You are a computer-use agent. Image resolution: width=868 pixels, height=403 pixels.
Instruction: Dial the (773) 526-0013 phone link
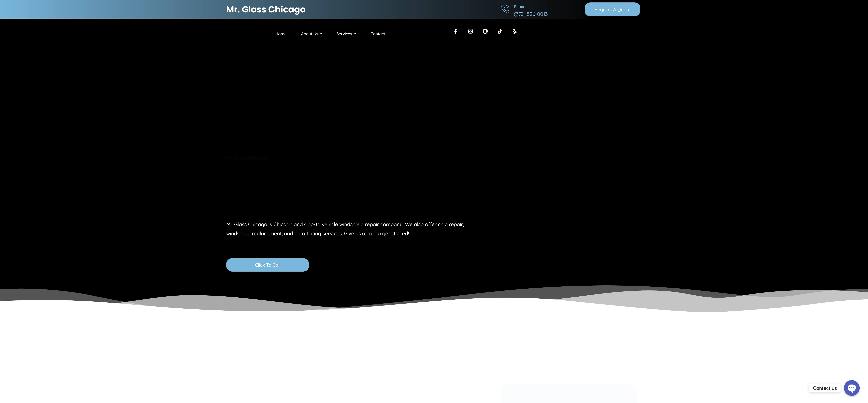(530, 14)
